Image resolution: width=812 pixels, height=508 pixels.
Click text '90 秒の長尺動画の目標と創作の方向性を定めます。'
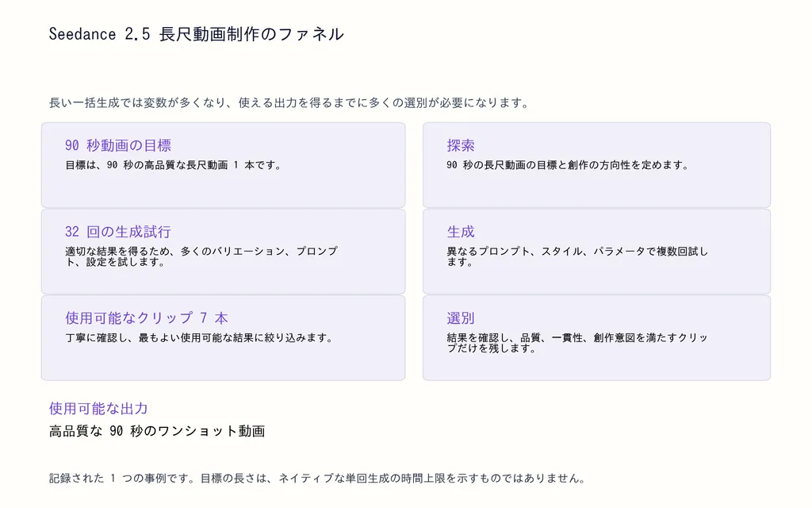[x=568, y=165]
